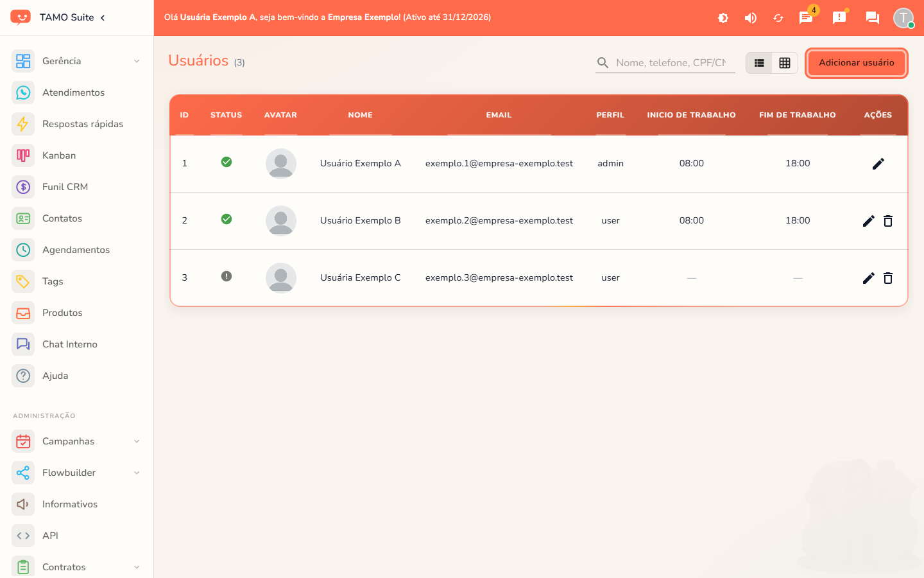Expand the Campanhas submenu

pyautogui.click(x=77, y=441)
